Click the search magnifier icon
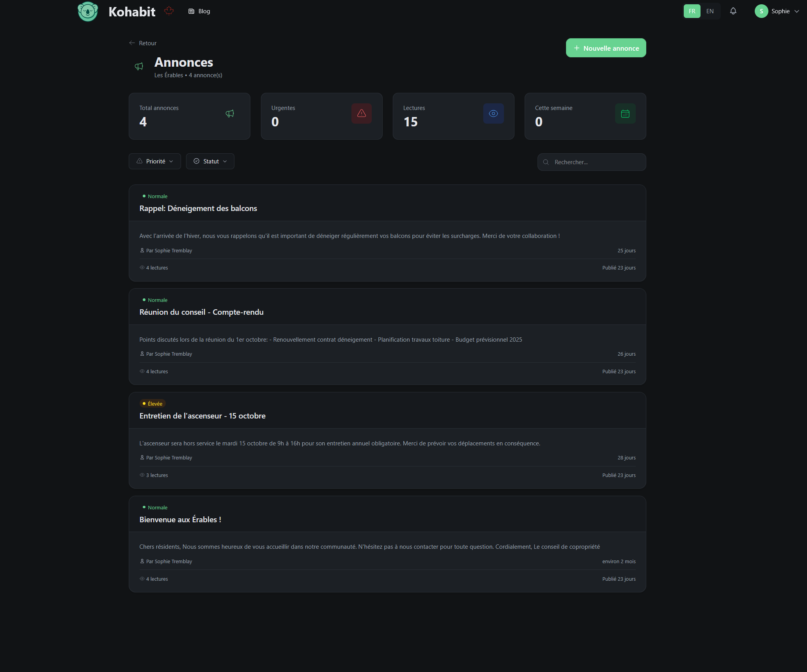This screenshot has width=807, height=672. pos(546,162)
